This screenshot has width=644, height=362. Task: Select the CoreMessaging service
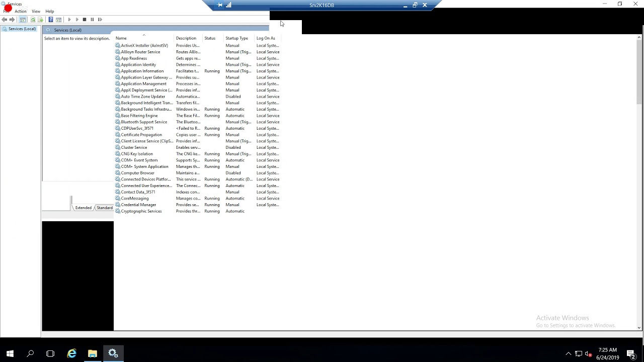point(197,199)
